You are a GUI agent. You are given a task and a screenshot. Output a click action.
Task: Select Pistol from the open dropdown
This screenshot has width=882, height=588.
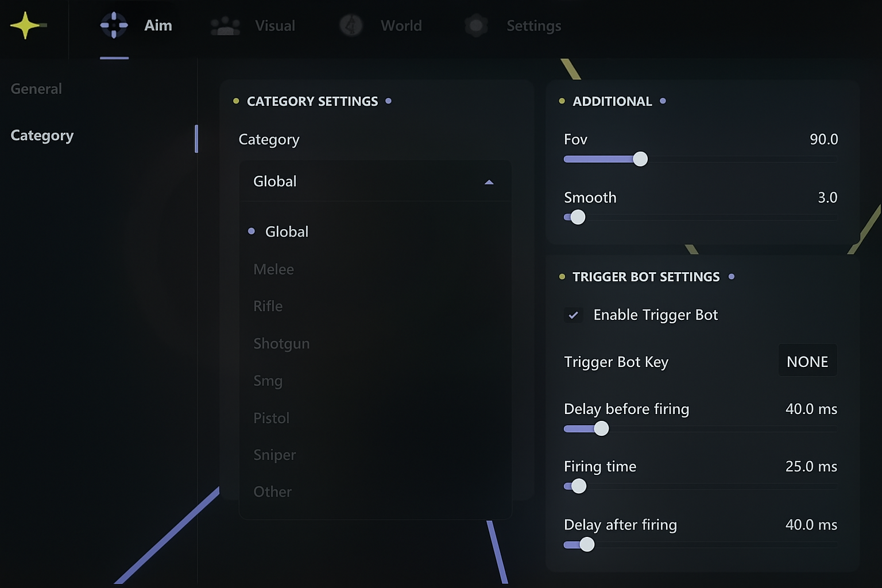click(x=271, y=418)
